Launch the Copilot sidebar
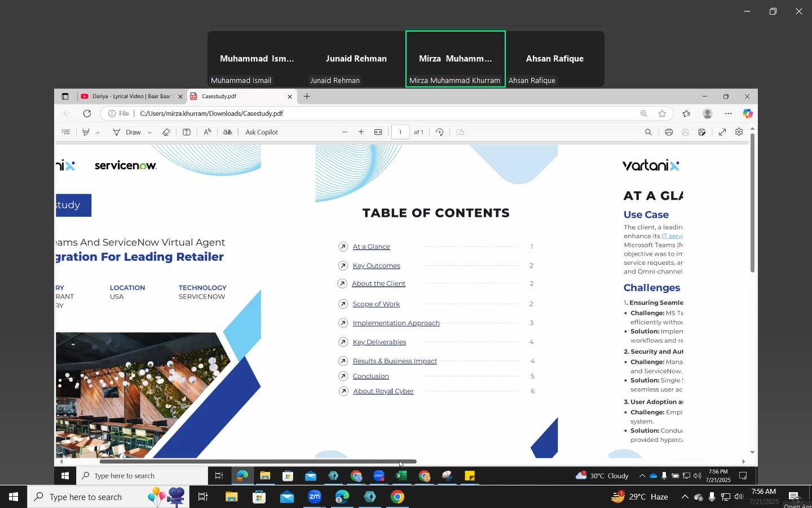812x508 pixels. point(748,113)
